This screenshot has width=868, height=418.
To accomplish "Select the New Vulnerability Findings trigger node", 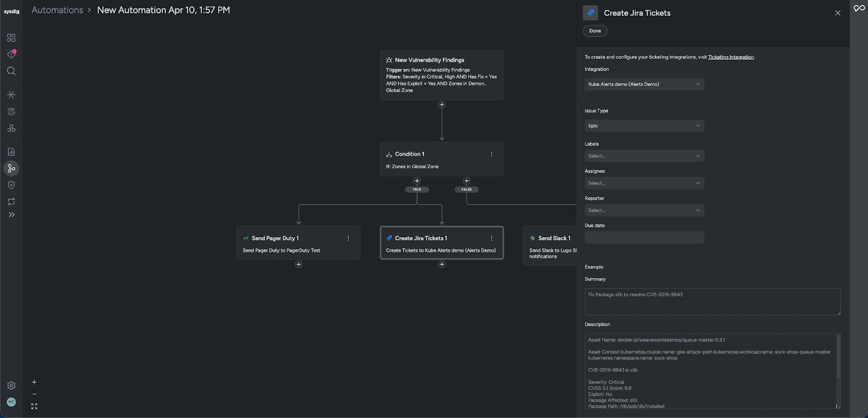I will 442,75.
